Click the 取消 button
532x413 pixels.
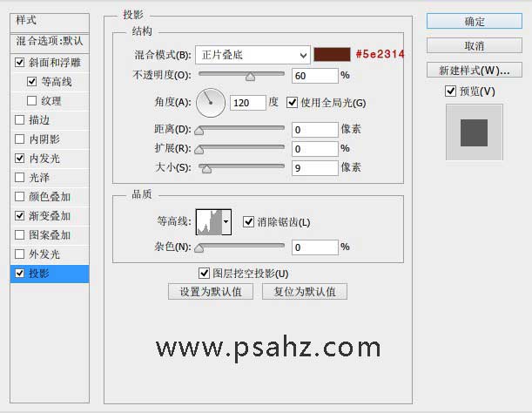point(475,45)
